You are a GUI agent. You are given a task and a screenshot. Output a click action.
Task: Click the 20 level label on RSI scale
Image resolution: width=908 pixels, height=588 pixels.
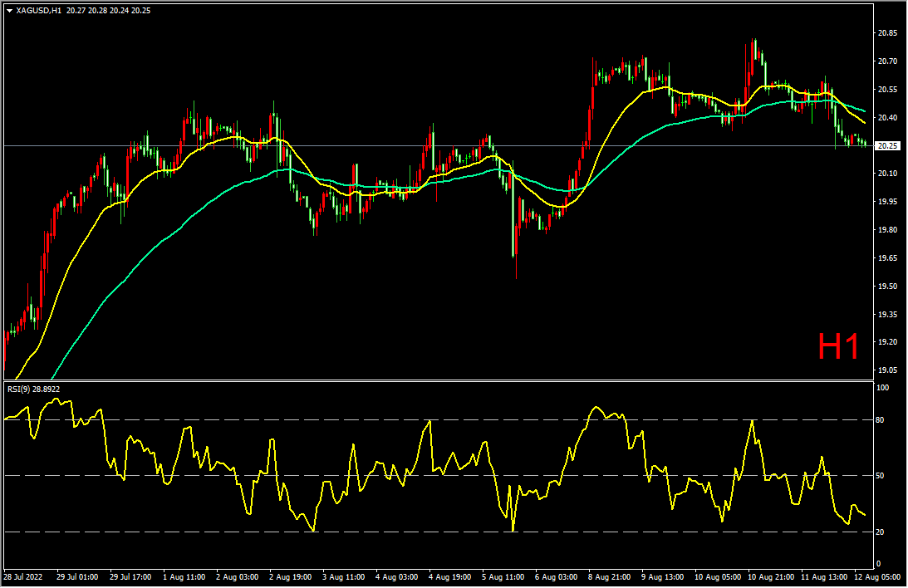881,532
